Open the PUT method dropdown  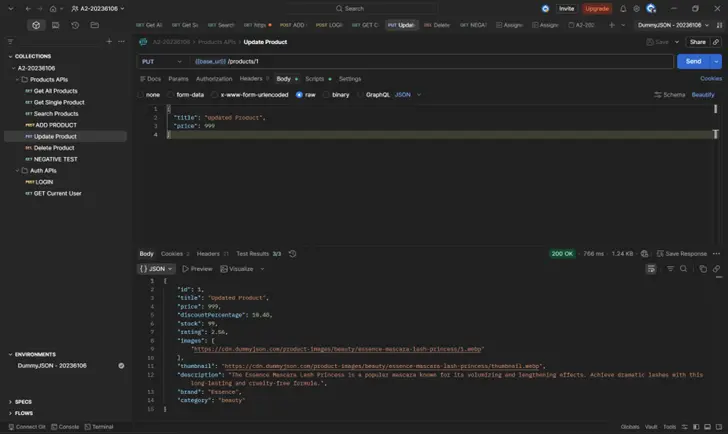(x=162, y=61)
